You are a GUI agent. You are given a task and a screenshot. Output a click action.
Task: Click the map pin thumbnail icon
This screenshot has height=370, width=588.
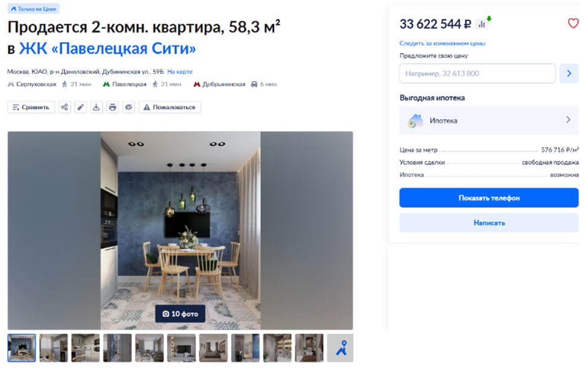[x=340, y=348]
